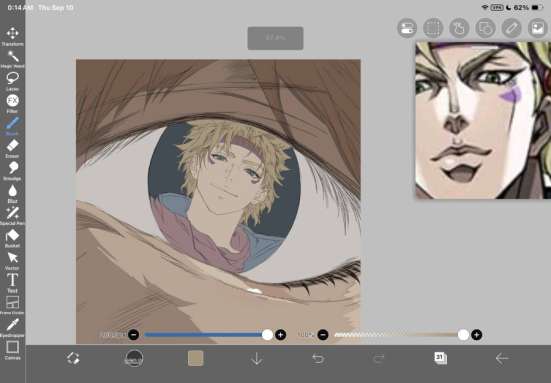Decrease brush thickness with minus button
Viewport: 551px width, 383px height.
(134, 335)
